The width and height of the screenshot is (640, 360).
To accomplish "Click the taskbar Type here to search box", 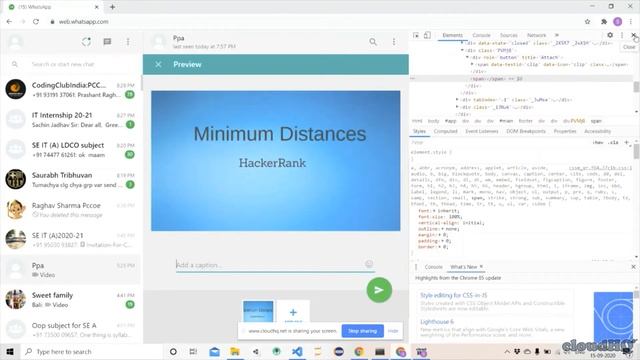I will pos(91,351).
